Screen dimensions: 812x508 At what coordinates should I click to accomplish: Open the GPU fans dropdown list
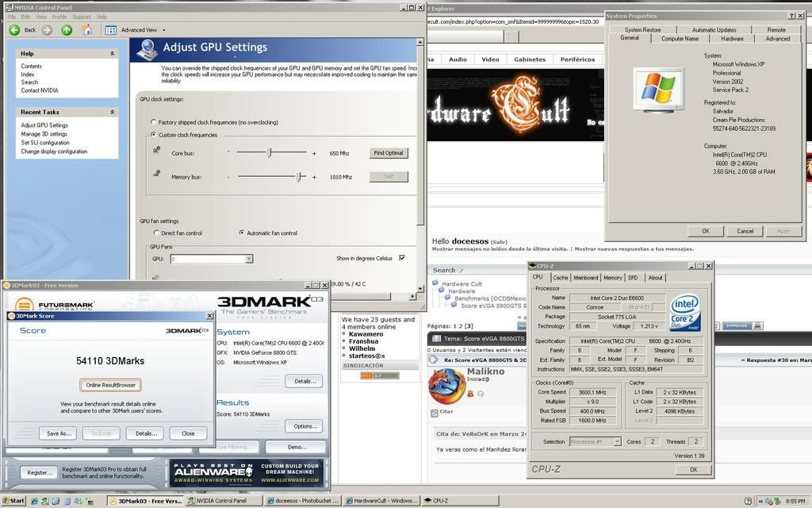coord(249,259)
